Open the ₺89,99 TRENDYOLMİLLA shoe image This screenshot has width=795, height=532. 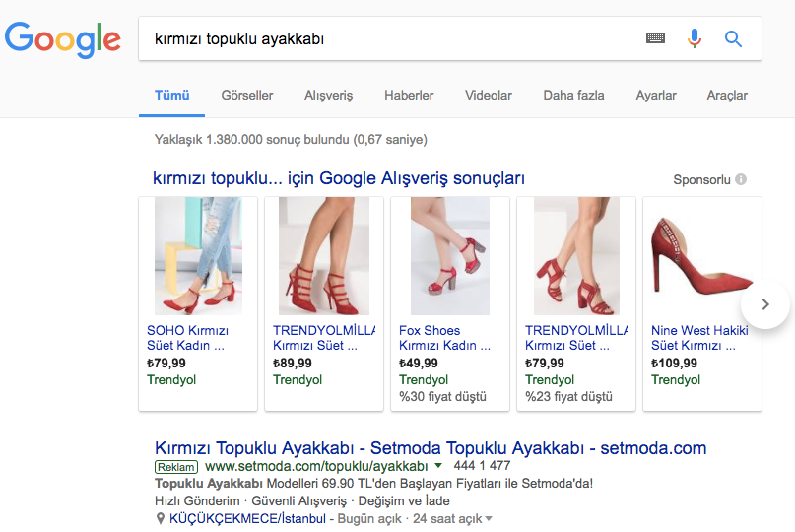click(x=324, y=256)
